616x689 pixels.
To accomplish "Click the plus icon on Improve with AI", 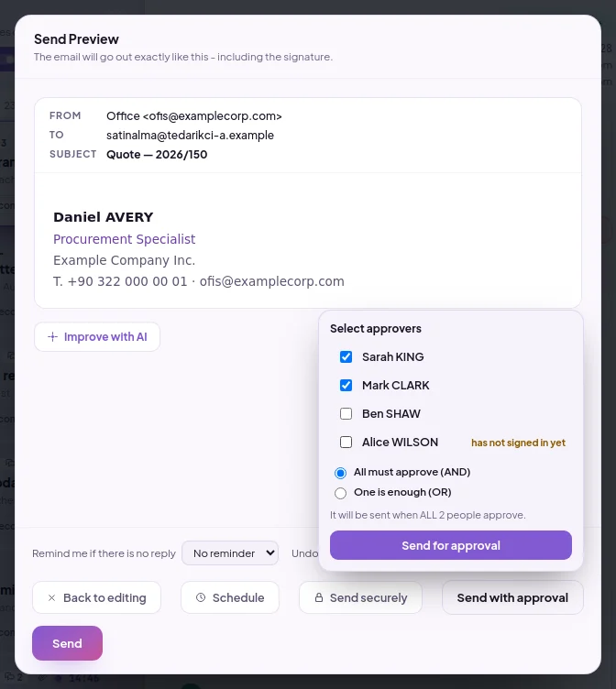I will coord(53,337).
